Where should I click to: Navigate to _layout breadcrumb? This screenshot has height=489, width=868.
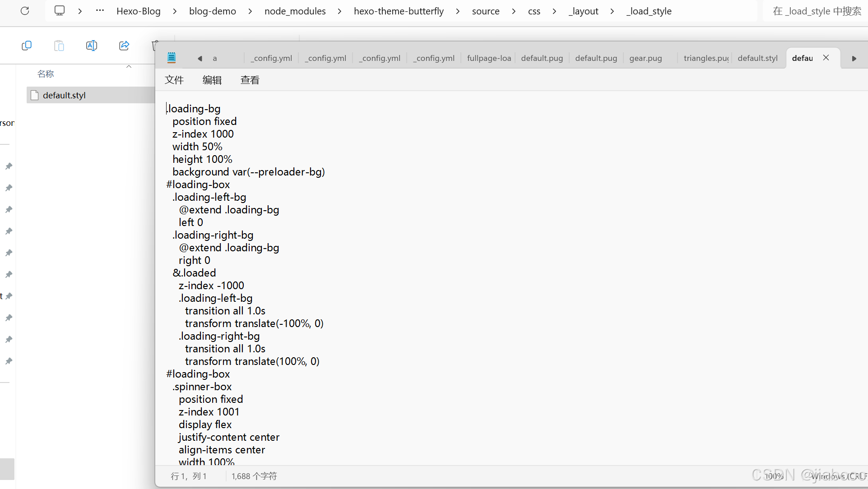583,11
